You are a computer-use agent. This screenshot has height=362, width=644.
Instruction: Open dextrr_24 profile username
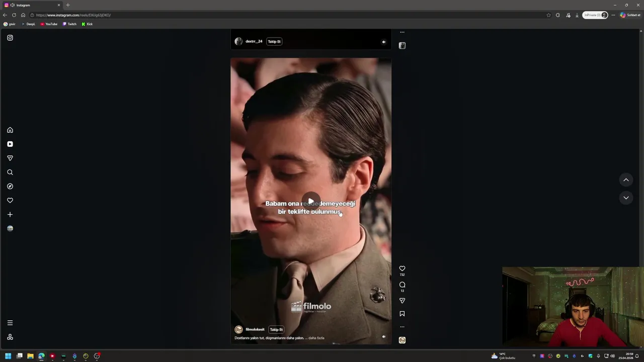[254, 42]
